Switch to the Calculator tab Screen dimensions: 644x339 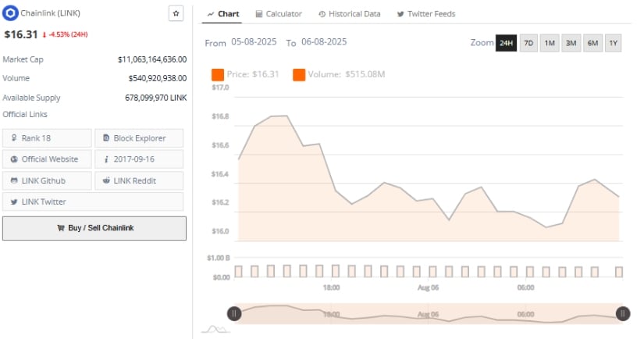coord(279,14)
